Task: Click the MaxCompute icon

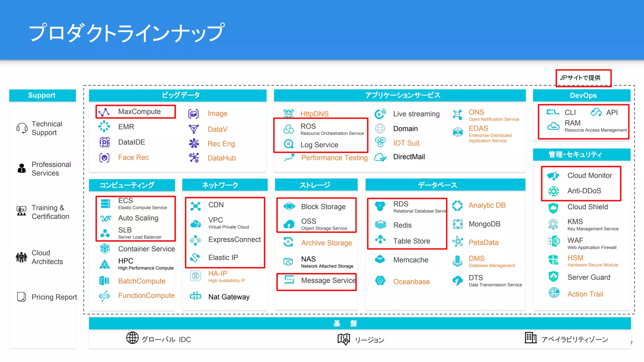Action: tap(104, 112)
